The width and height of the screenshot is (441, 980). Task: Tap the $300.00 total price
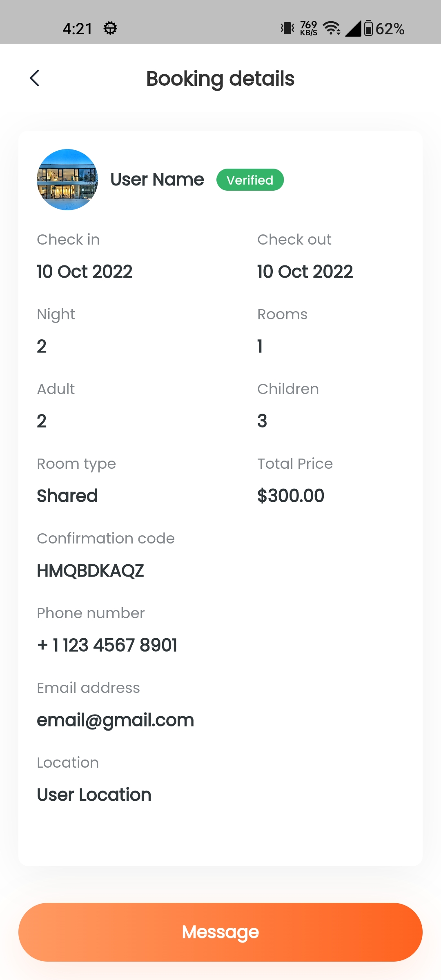click(x=291, y=496)
